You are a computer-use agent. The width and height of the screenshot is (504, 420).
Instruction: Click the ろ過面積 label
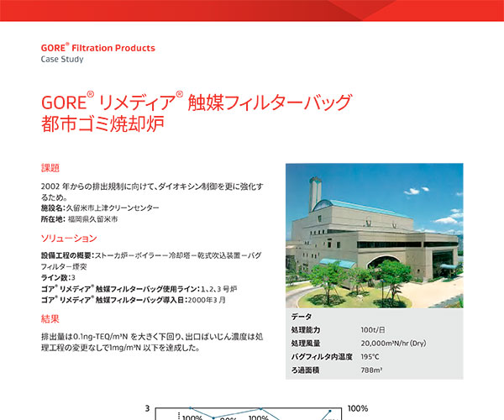click(305, 370)
